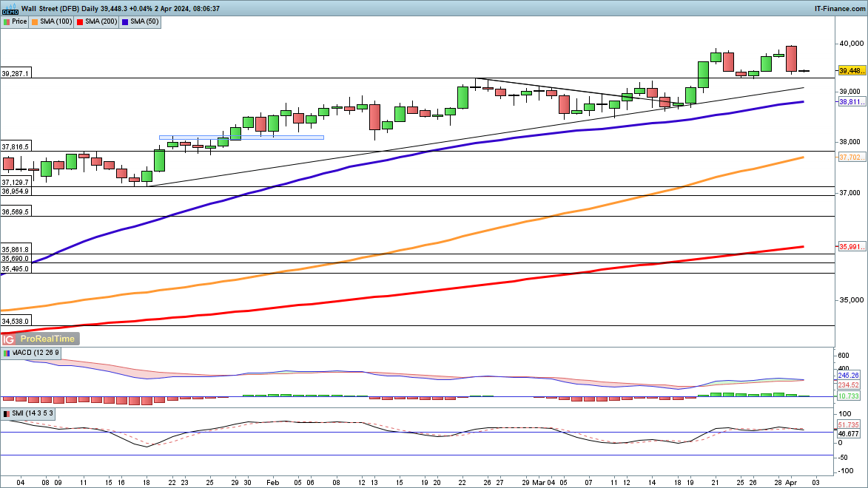Viewport: 868px width, 488px height.
Task: Click the Wall Street (DFB) chart title
Action: (x=51, y=9)
